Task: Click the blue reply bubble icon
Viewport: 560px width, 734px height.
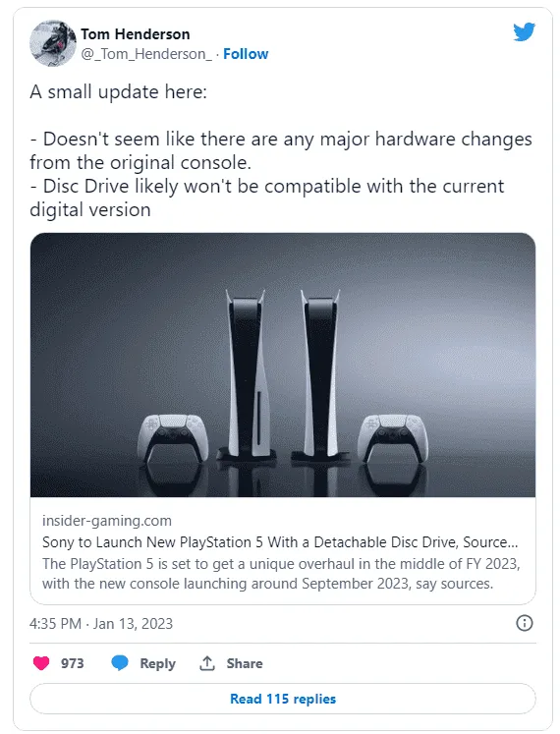Action: coord(120,663)
